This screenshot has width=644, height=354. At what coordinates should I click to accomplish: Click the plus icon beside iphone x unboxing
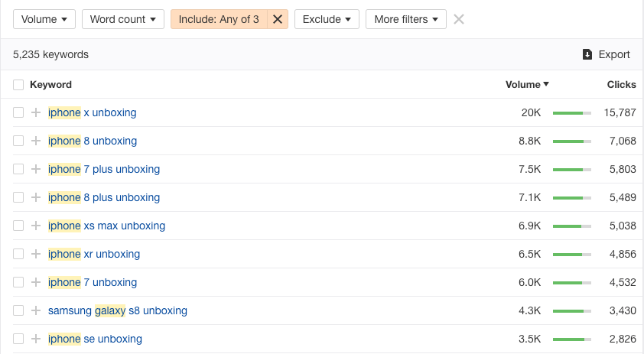point(35,113)
